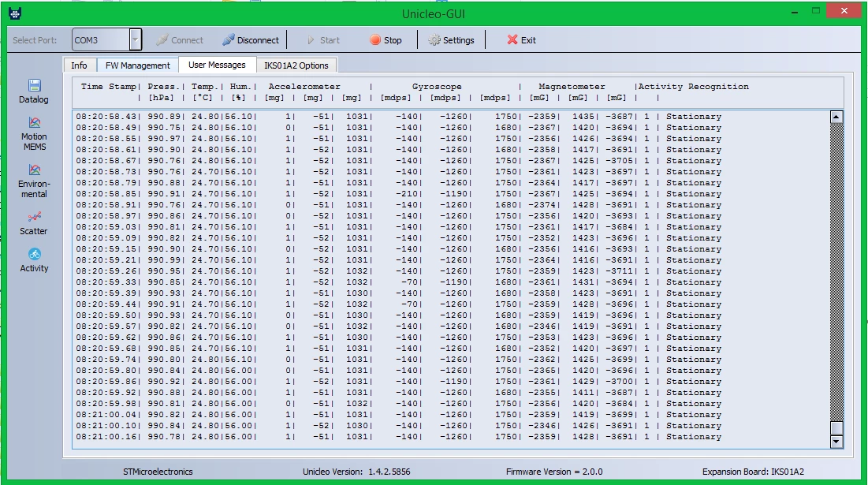Select the User Messages tab

[217, 65]
